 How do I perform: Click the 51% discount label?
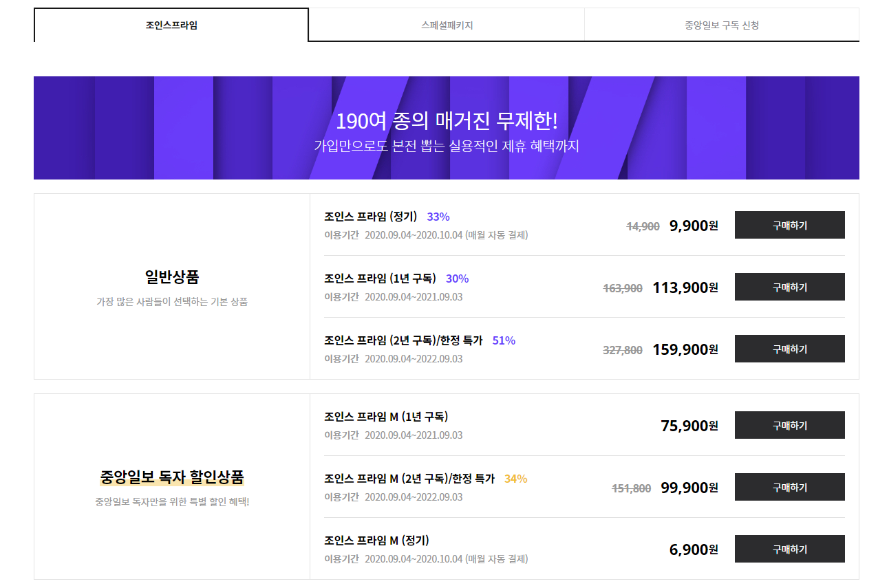(504, 340)
